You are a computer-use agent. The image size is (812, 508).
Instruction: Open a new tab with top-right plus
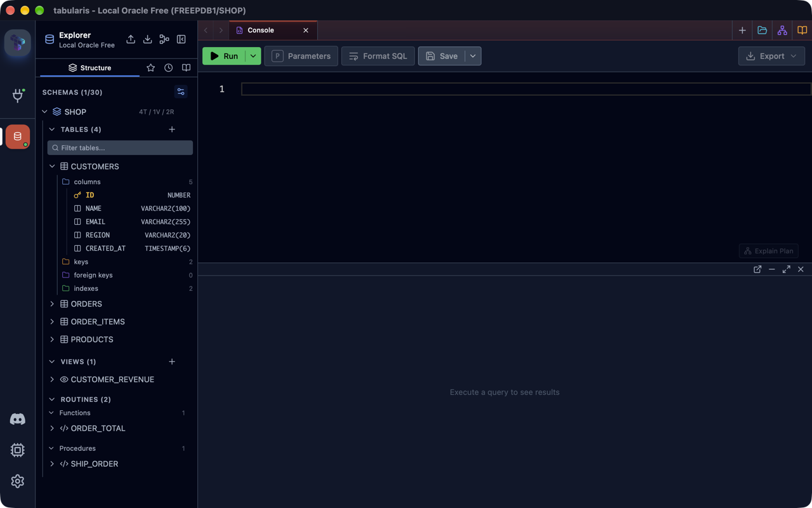742,30
